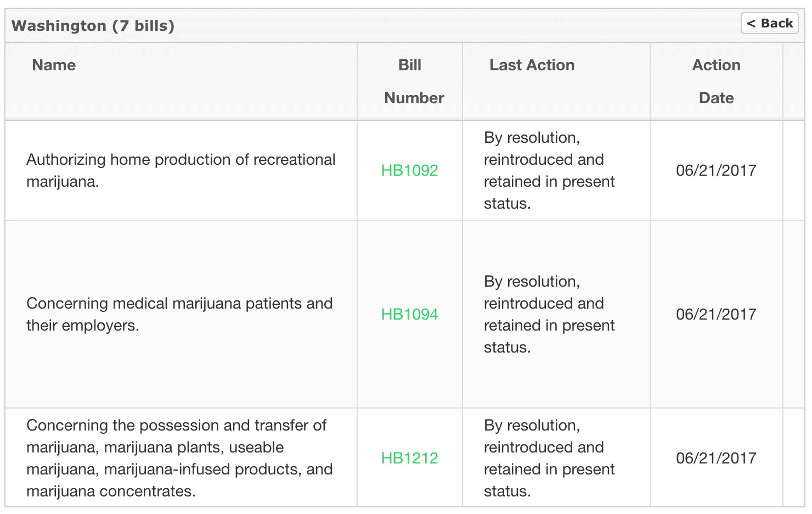Click the Back button
The image size is (812, 514).
coord(769,24)
